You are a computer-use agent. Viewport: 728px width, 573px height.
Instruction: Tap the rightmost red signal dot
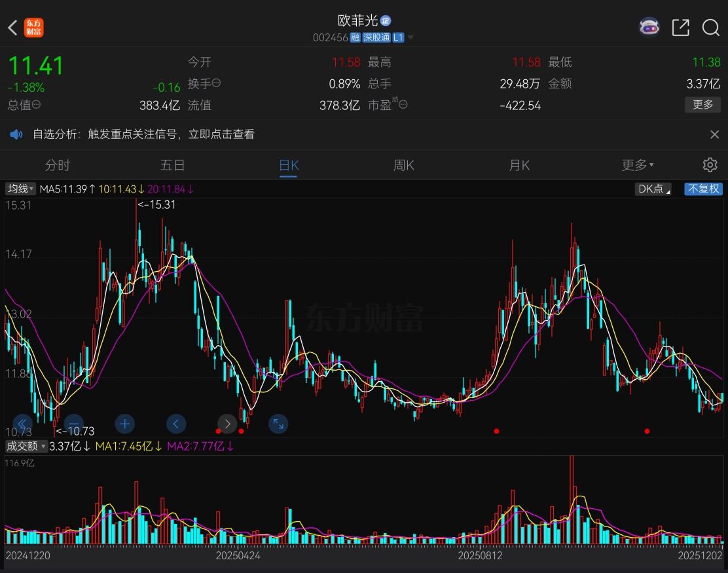(x=647, y=432)
